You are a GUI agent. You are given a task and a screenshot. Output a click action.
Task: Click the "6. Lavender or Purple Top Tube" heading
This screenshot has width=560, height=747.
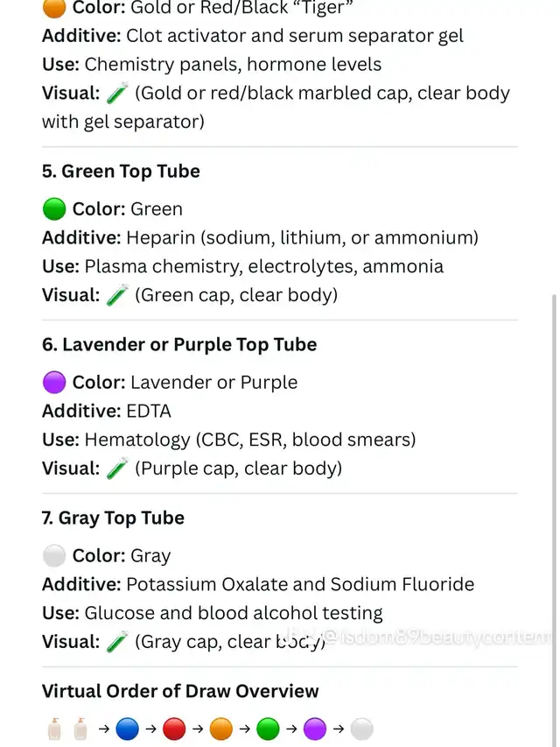179,345
